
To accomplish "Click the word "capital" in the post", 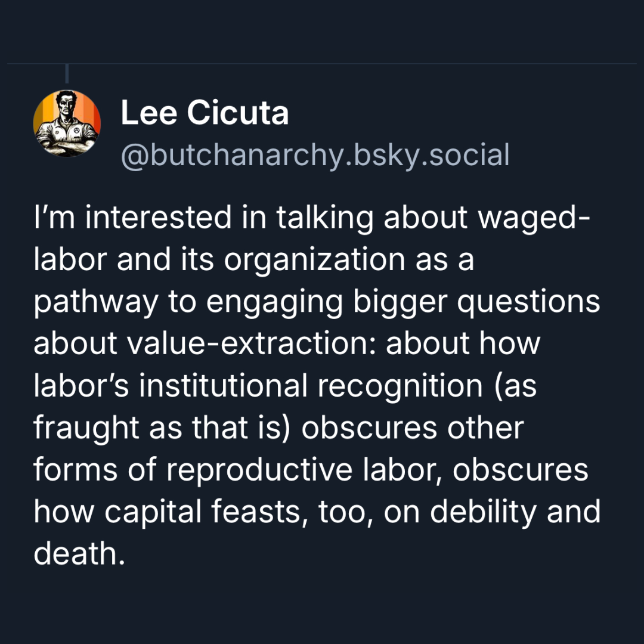I will point(151,512).
